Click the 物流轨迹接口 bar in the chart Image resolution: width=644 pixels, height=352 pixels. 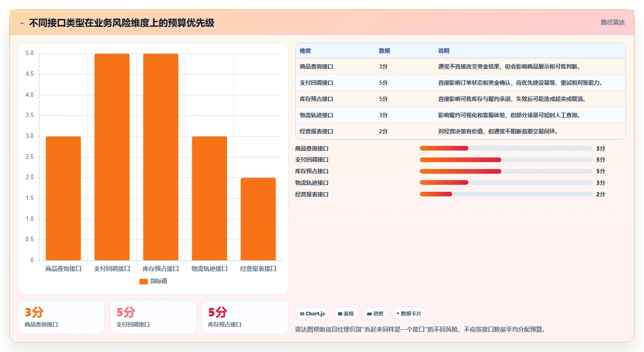pos(209,198)
